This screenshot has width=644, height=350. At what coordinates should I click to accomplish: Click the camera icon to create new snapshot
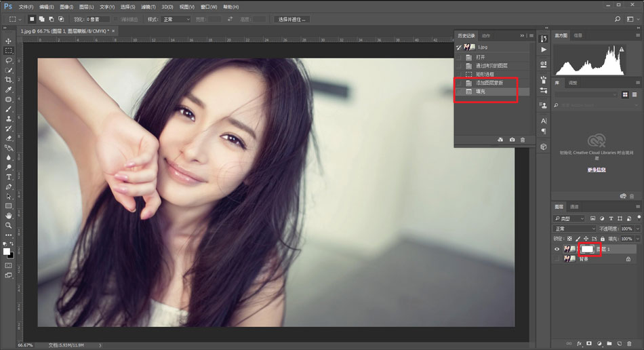coord(512,140)
